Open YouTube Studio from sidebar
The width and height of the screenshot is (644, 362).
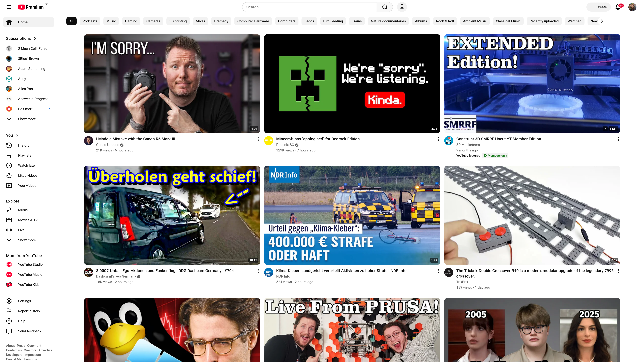[x=30, y=264]
